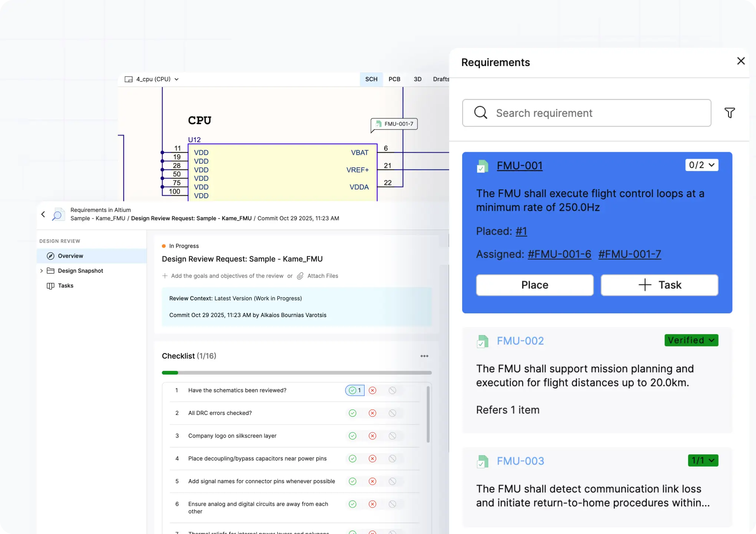The height and width of the screenshot is (534, 756).
Task: Click the Place button on FMU-001
Action: click(x=535, y=285)
